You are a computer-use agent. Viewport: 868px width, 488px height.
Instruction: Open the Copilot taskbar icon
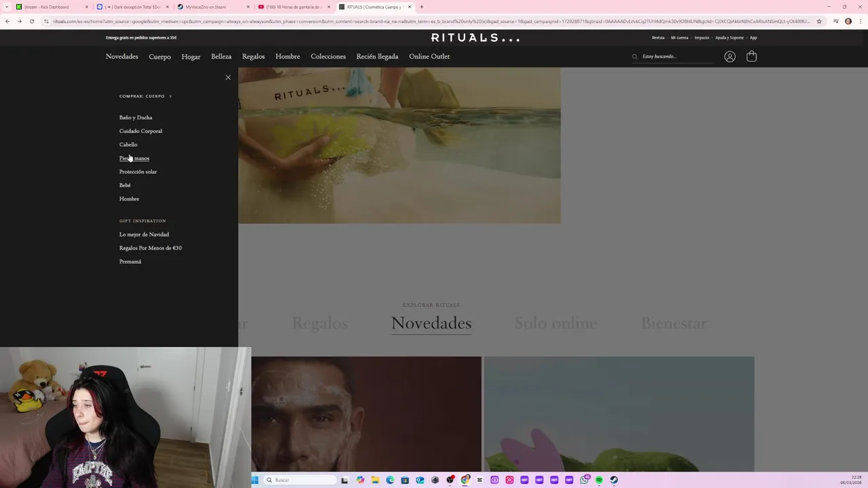tap(360, 480)
